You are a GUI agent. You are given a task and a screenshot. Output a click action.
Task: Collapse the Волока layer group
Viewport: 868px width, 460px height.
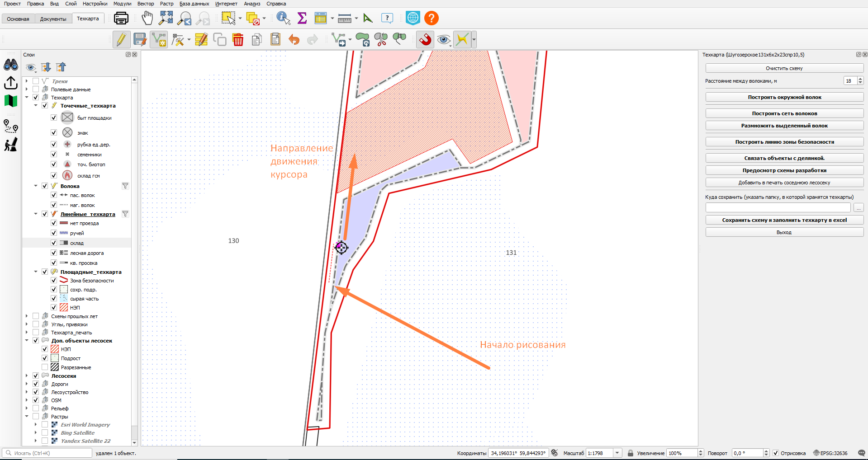pos(36,186)
